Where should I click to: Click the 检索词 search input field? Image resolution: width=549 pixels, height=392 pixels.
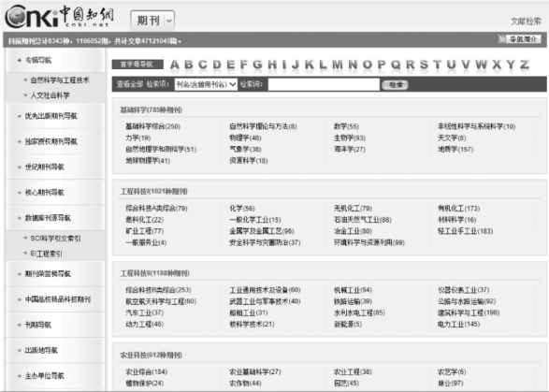point(324,84)
